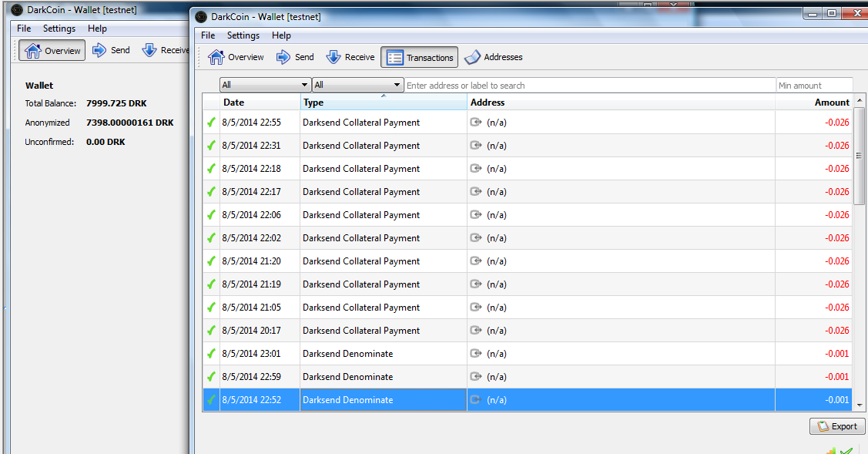Click the confirmed checkmark icon for 8/5/2014 23:01
This screenshot has width=868, height=454.
pos(211,353)
